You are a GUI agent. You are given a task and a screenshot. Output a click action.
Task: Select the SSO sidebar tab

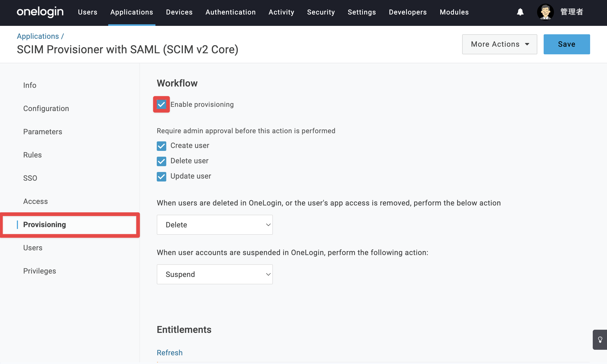click(30, 178)
